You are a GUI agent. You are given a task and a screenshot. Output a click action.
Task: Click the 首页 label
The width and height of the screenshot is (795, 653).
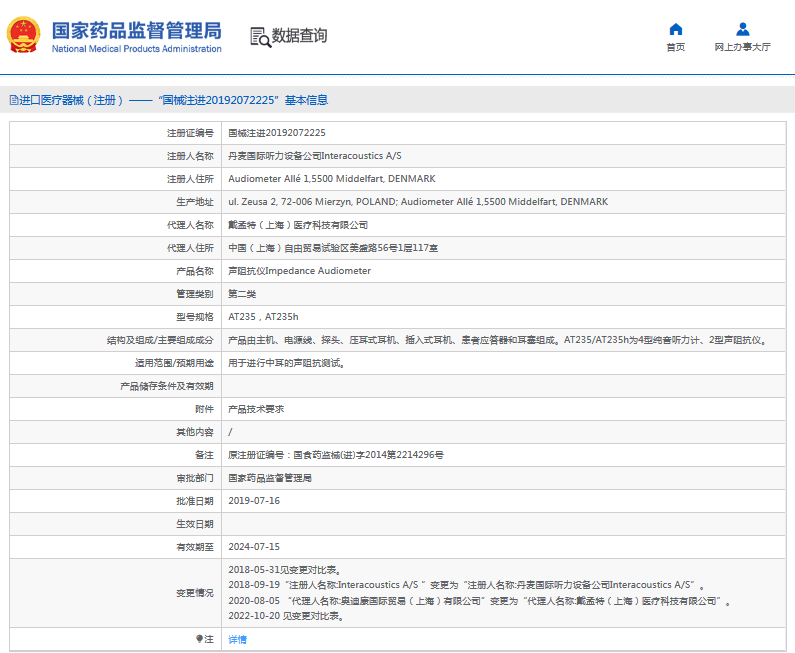point(675,47)
